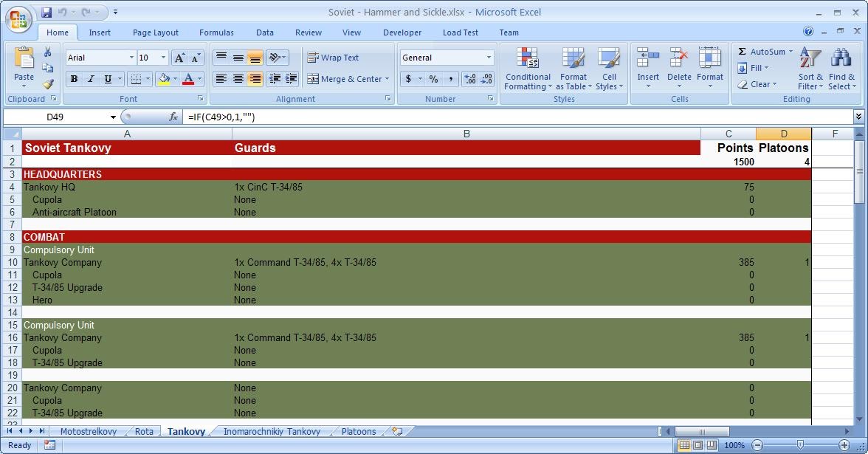The image size is (868, 454).
Task: Open the Excel Help question mark
Action: coord(808,32)
